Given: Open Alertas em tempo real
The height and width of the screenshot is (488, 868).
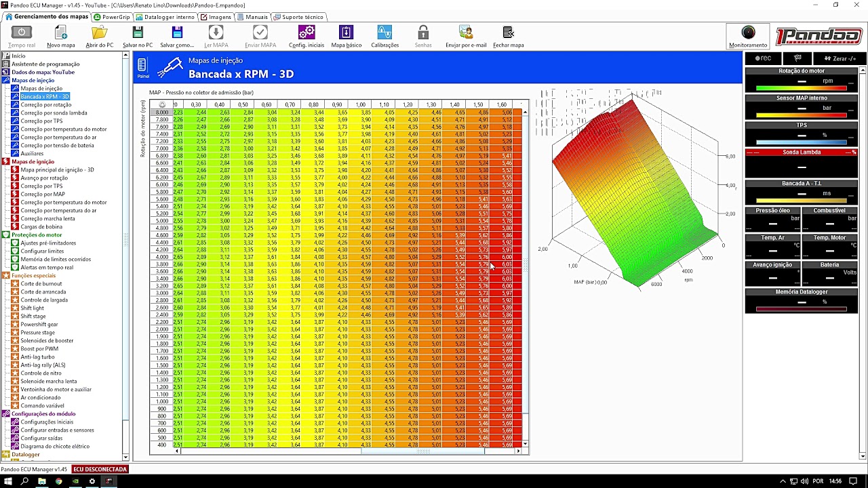Looking at the screenshot, I should pyautogui.click(x=47, y=267).
